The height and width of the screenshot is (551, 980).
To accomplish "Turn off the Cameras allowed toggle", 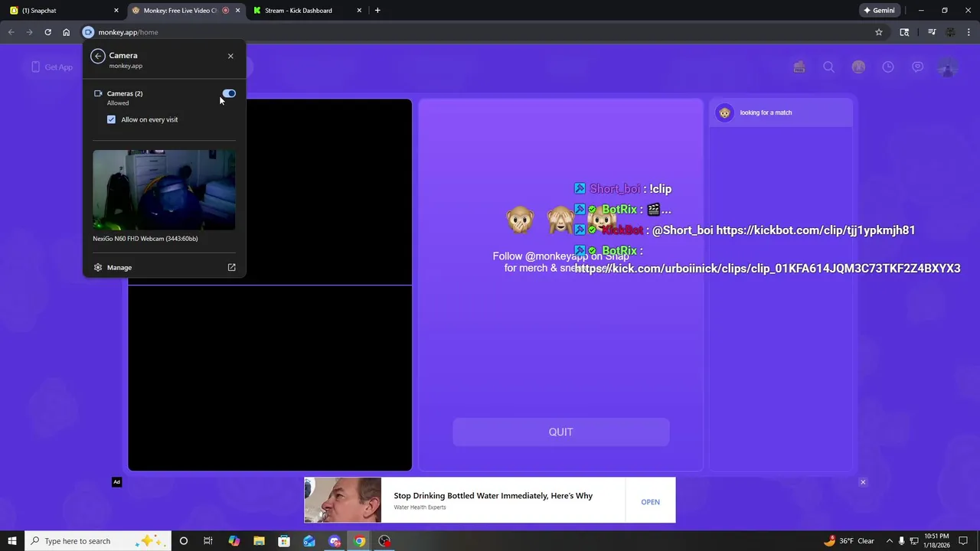I will click(x=229, y=93).
